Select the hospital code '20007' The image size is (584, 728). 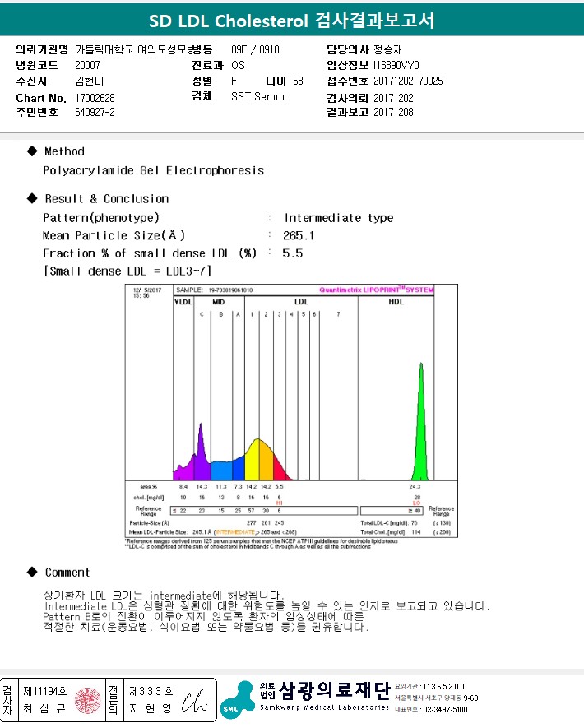[x=87, y=65]
